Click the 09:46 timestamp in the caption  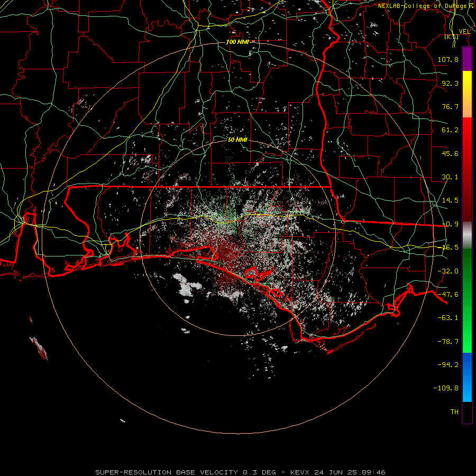(374, 472)
